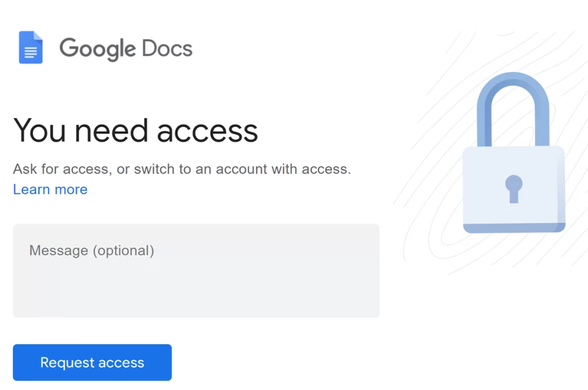Click the Google Docs wordmark text
Viewport: 588px width, 390px height.
(125, 49)
